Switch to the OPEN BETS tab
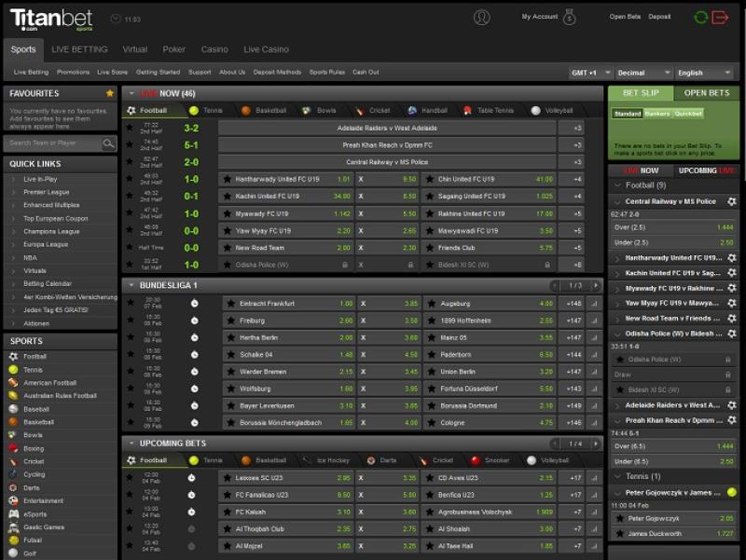Viewport: 746px width, 560px height. pos(707,93)
